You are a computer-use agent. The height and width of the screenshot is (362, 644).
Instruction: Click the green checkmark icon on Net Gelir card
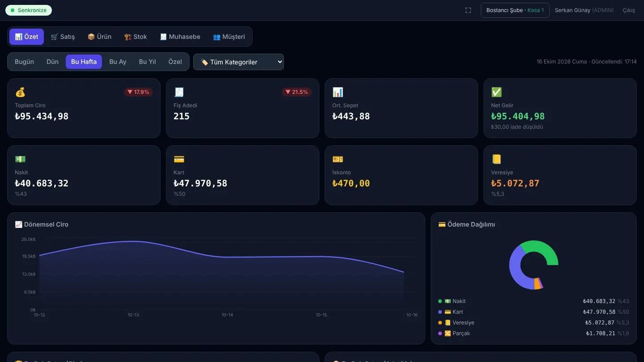[496, 92]
